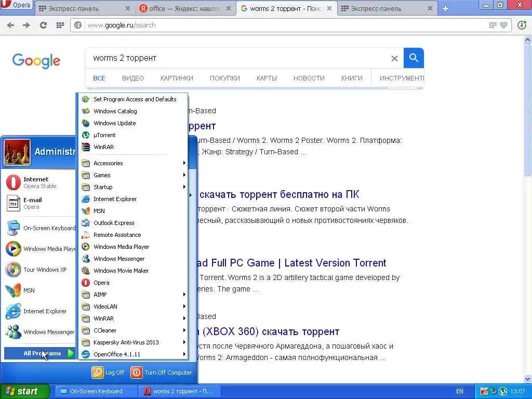Open скачать торрент бесплатно на ПК result
532x399 pixels.
pos(279,194)
